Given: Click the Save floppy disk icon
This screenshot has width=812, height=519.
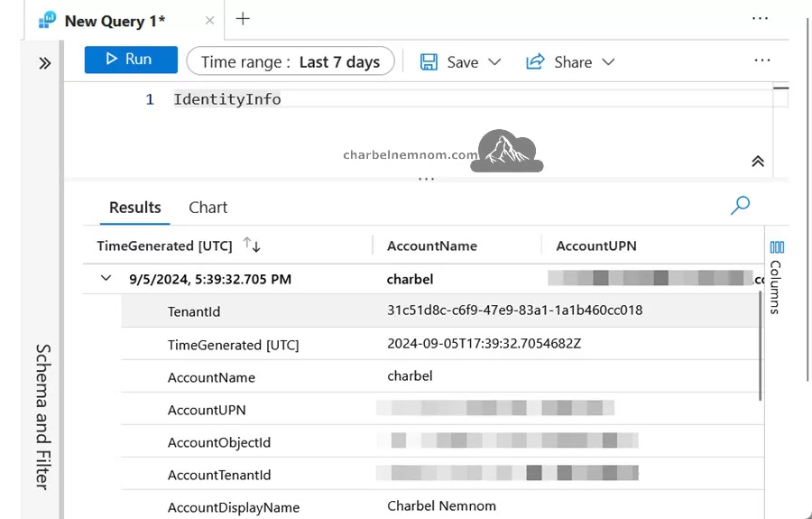Looking at the screenshot, I should point(429,62).
